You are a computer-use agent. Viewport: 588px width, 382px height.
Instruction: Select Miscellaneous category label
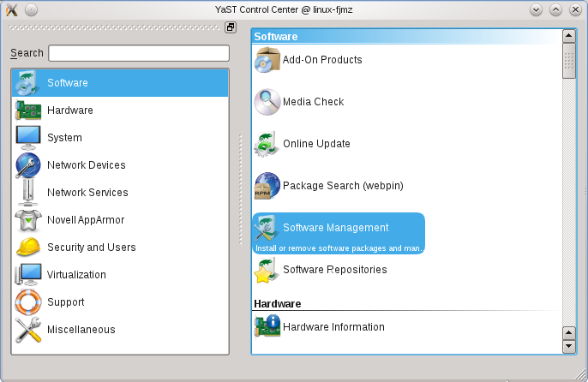click(81, 330)
